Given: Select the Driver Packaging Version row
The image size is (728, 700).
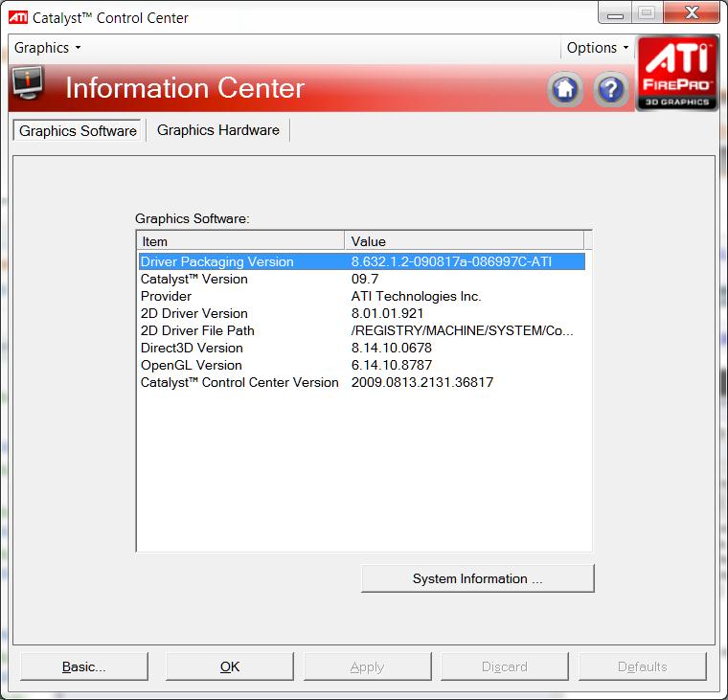Looking at the screenshot, I should [362, 261].
